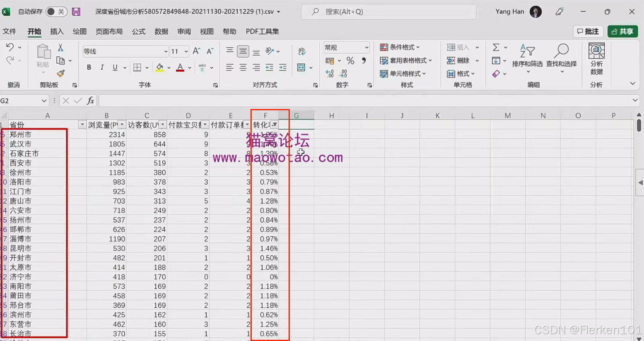644x341 pixels.
Task: Open filter dropdown on column A header
Action: [82, 124]
